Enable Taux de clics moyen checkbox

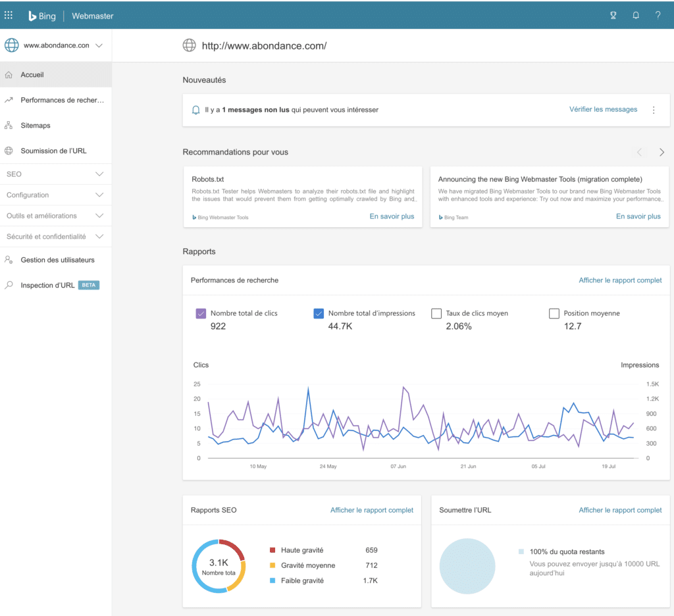436,314
